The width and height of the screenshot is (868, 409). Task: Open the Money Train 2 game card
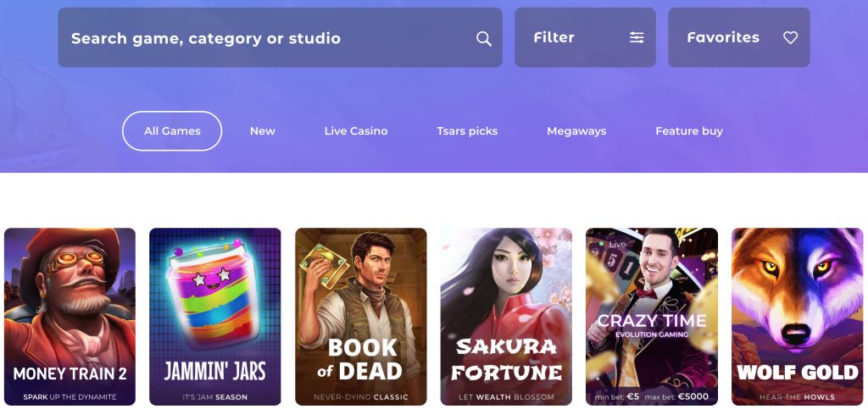[x=70, y=317]
